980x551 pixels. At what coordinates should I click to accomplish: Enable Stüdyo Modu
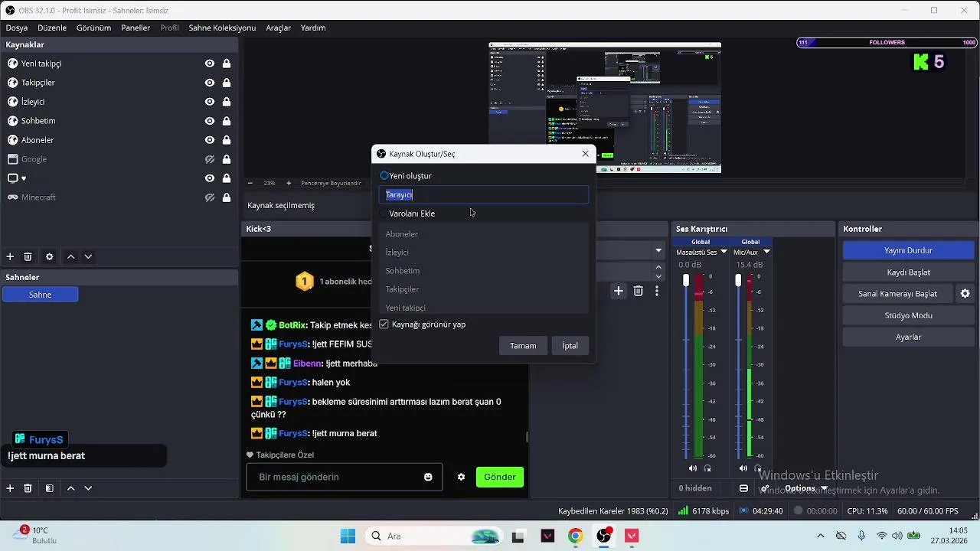(908, 315)
